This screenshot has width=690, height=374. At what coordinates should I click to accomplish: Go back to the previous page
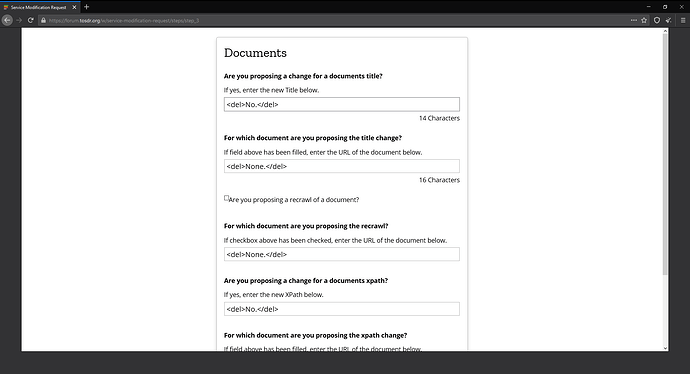coord(7,20)
